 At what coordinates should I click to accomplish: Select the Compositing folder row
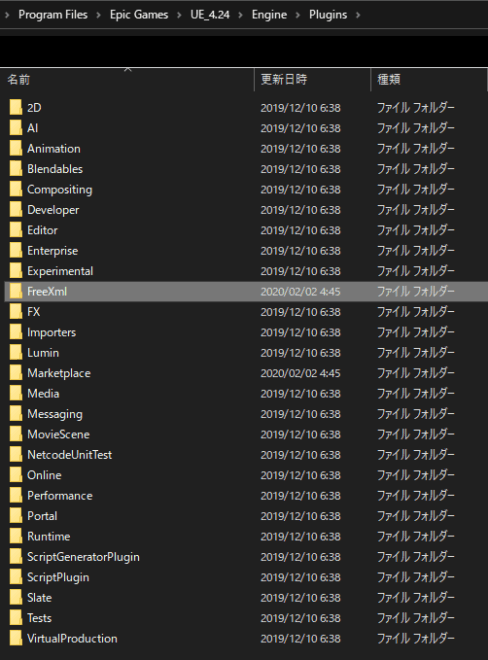(246, 189)
